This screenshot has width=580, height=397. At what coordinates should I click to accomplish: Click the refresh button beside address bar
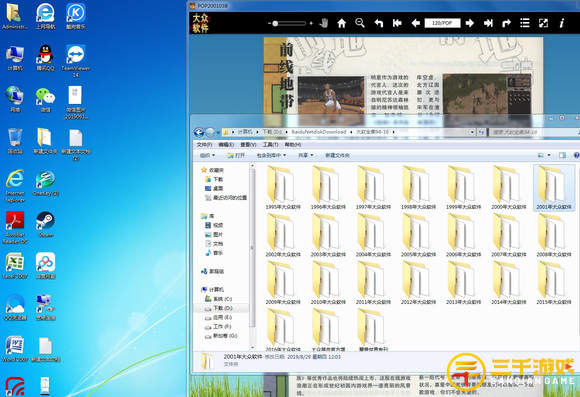pyautogui.click(x=481, y=132)
